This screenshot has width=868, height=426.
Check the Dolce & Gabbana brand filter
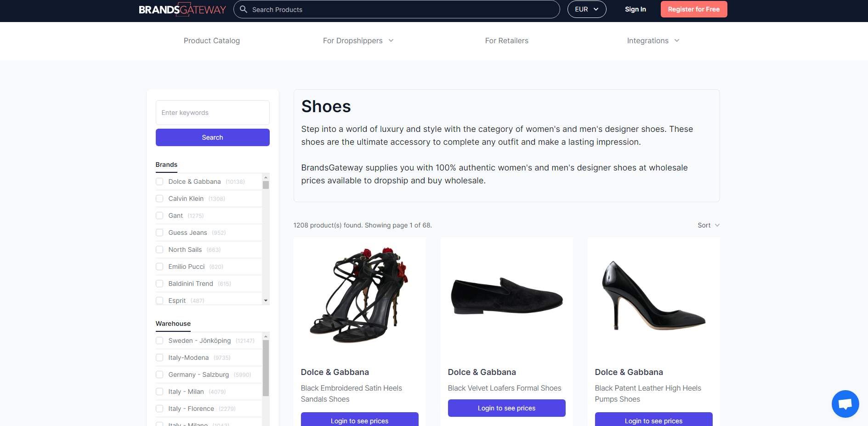tap(159, 182)
